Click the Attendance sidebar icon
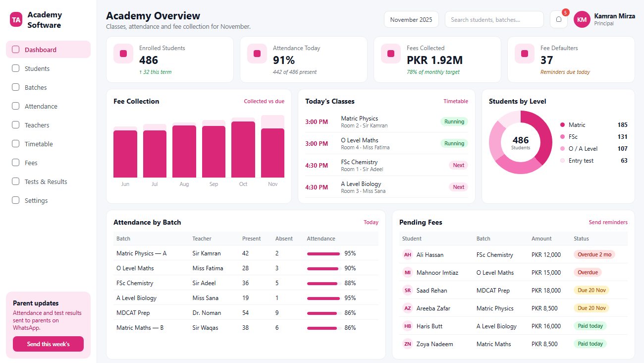 click(15, 106)
